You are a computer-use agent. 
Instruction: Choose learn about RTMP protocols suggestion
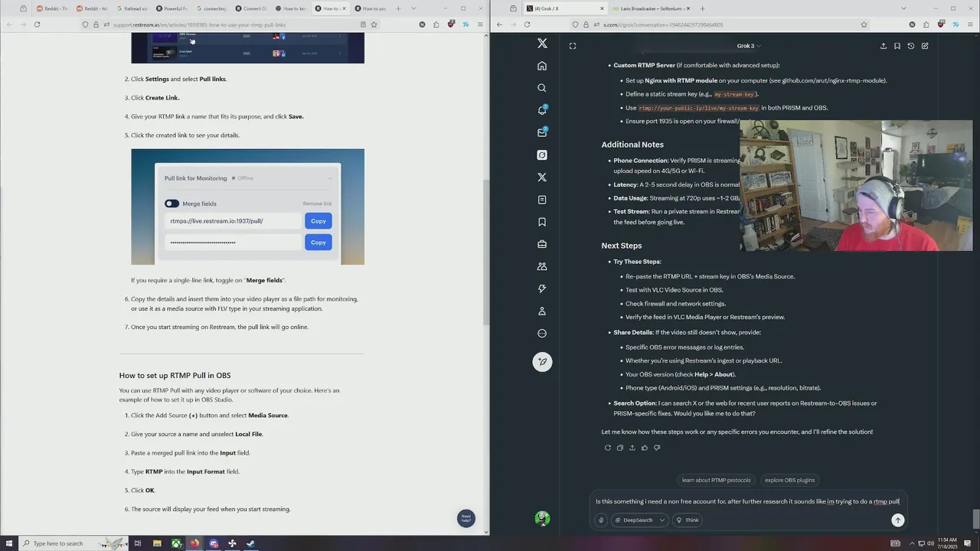coord(716,480)
